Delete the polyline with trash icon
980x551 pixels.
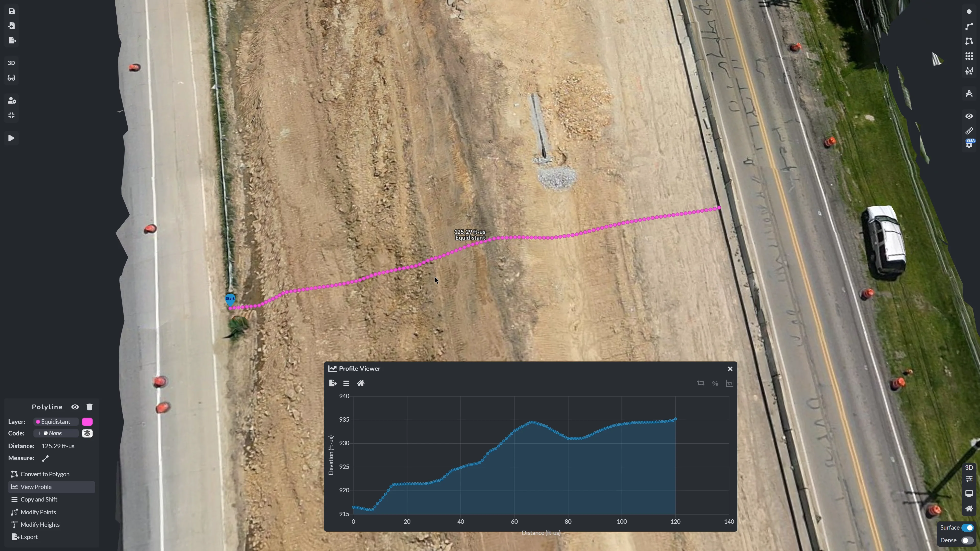(x=89, y=407)
